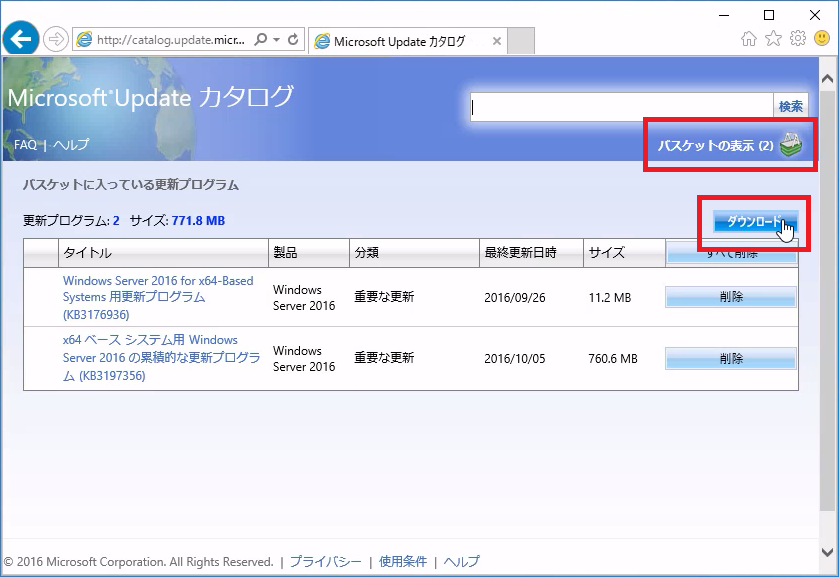Click the 2016/10/05 date cell
Screen dimensions: 839x577
coord(515,359)
